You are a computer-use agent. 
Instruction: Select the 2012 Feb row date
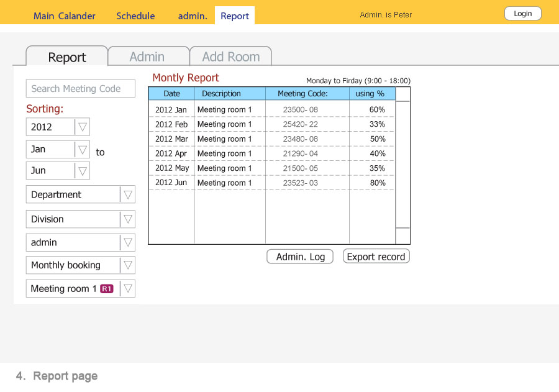[171, 124]
